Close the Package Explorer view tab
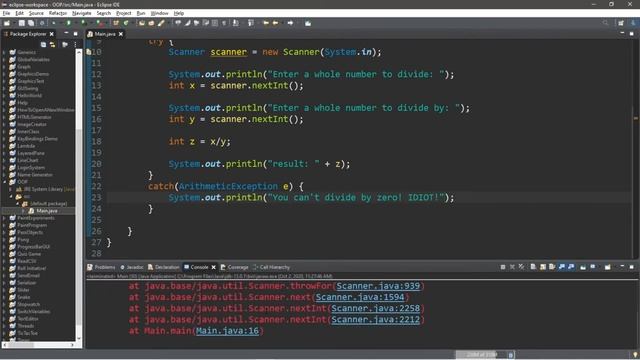The height and width of the screenshot is (360, 640). [x=52, y=34]
